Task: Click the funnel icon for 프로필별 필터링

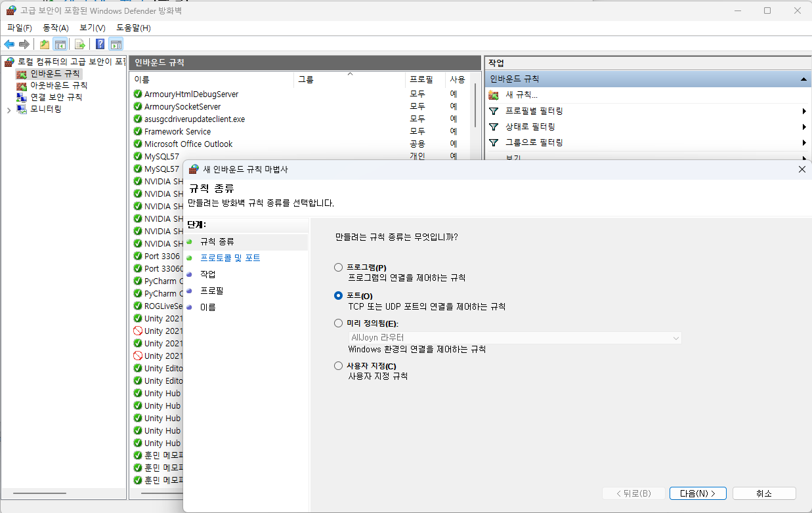Action: (x=494, y=111)
